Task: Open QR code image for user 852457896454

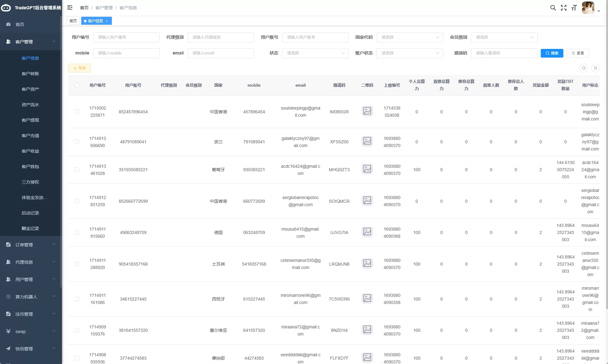Action: [x=367, y=111]
